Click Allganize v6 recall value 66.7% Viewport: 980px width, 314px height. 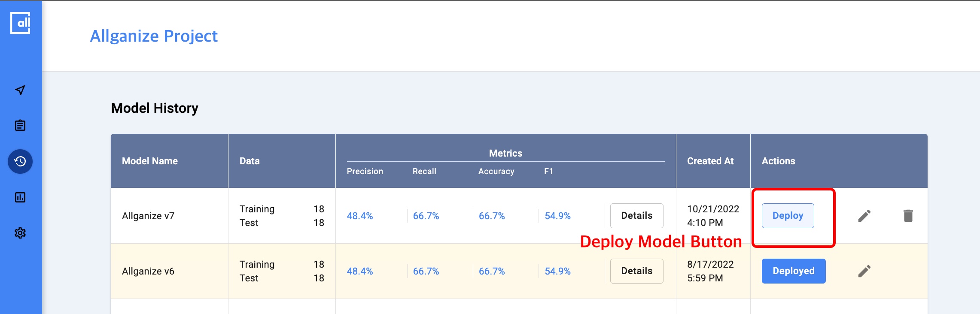(426, 271)
